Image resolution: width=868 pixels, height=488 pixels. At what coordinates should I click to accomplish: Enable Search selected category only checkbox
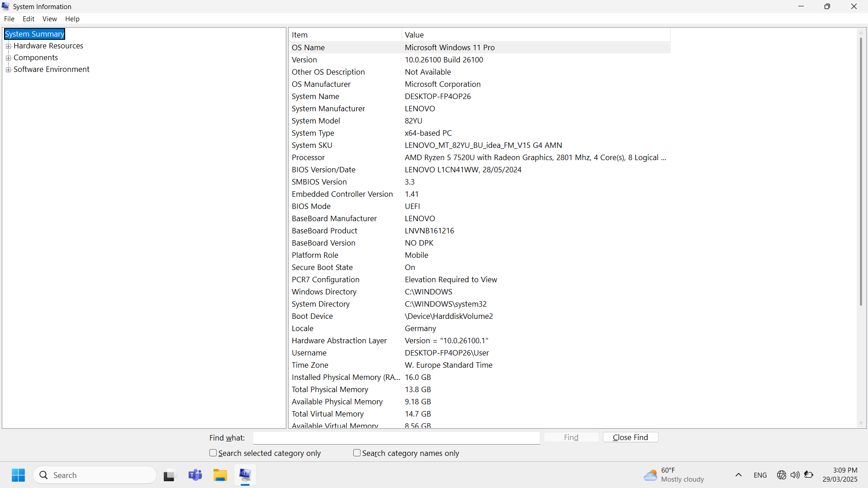[213, 453]
